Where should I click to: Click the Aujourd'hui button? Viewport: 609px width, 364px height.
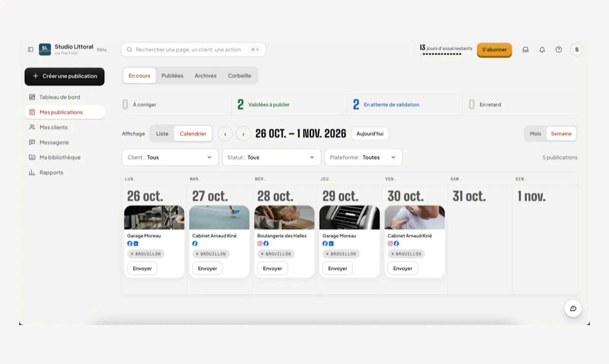point(370,134)
